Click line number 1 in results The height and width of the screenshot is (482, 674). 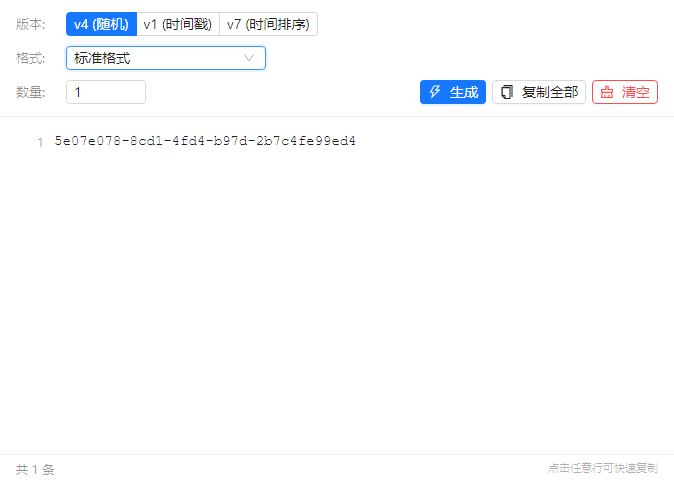[40, 142]
